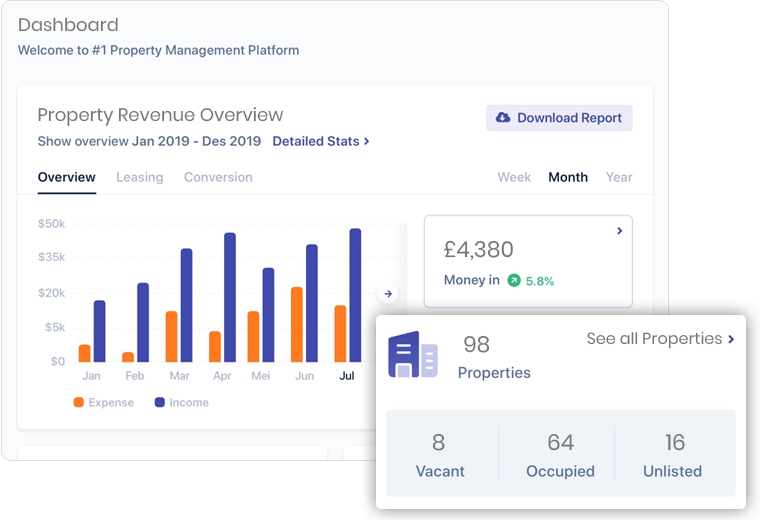Click the Download Report button
760x520 pixels.
tap(559, 118)
